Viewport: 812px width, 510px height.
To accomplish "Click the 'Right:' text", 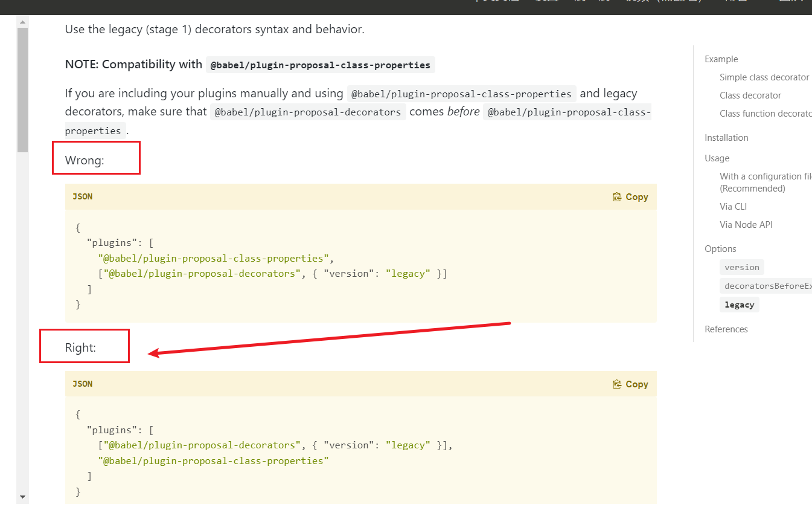I will (80, 347).
